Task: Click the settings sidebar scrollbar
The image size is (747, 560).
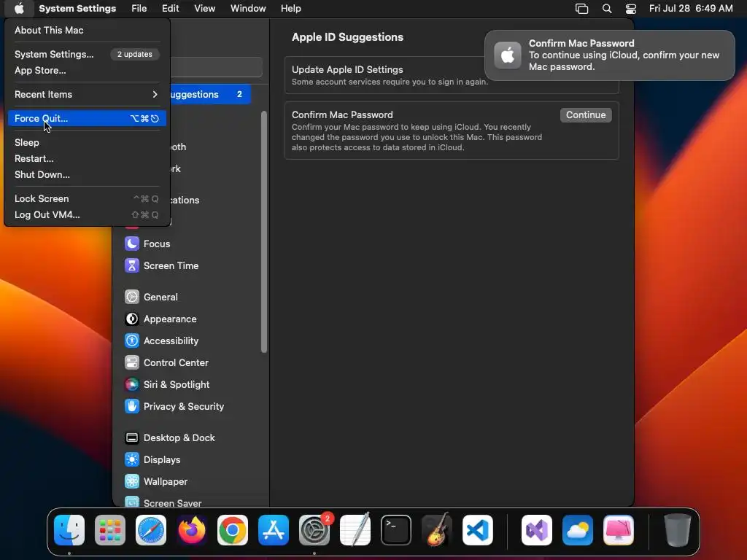Action: click(x=264, y=232)
